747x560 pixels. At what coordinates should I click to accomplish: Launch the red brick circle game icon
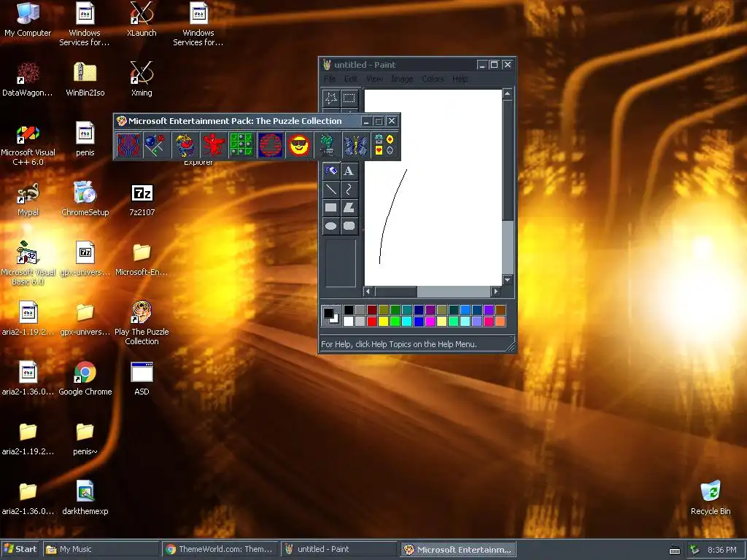pyautogui.click(x=270, y=145)
